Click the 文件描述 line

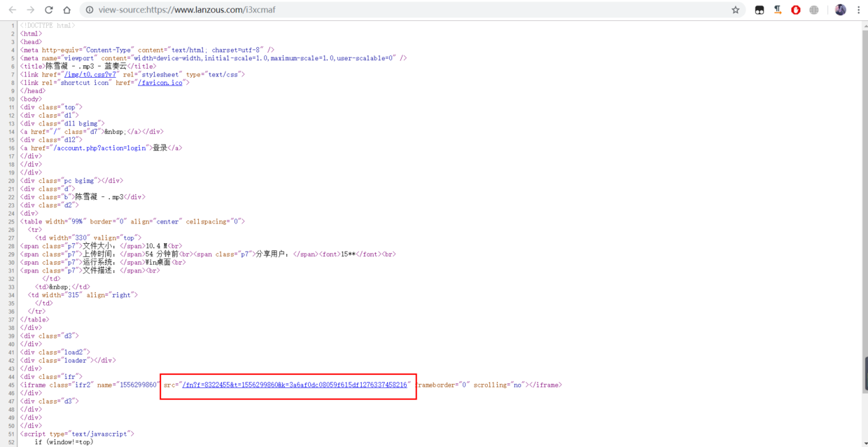[90, 270]
